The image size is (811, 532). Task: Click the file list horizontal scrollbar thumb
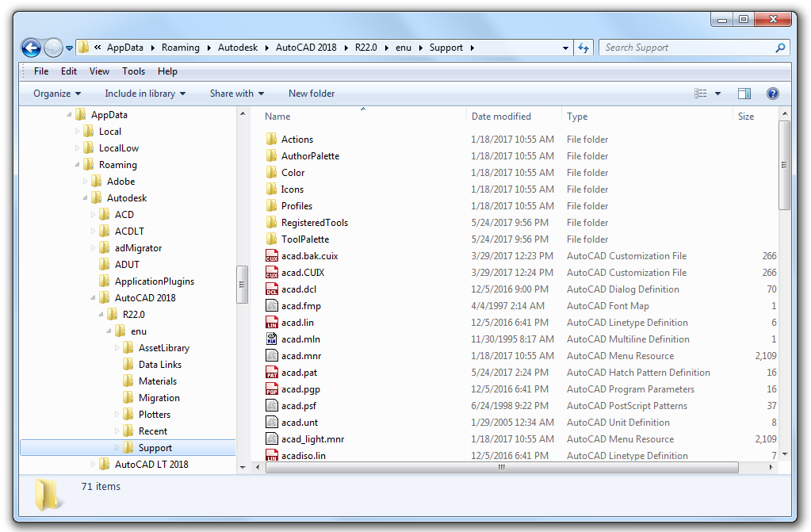point(502,467)
